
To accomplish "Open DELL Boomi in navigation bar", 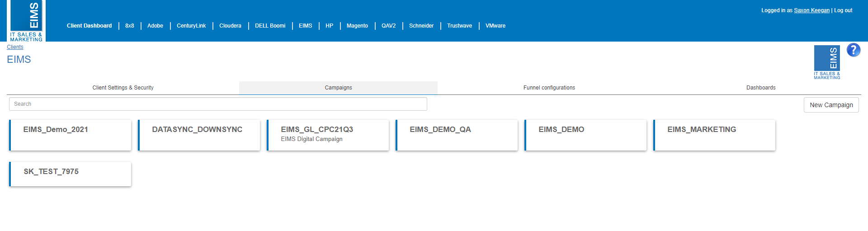I will [270, 26].
